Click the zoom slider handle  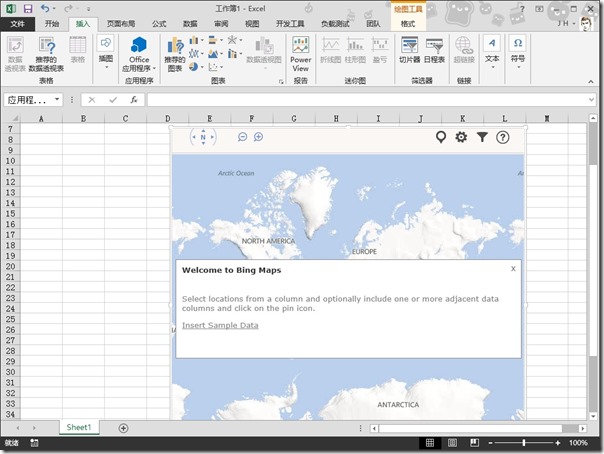click(524, 443)
